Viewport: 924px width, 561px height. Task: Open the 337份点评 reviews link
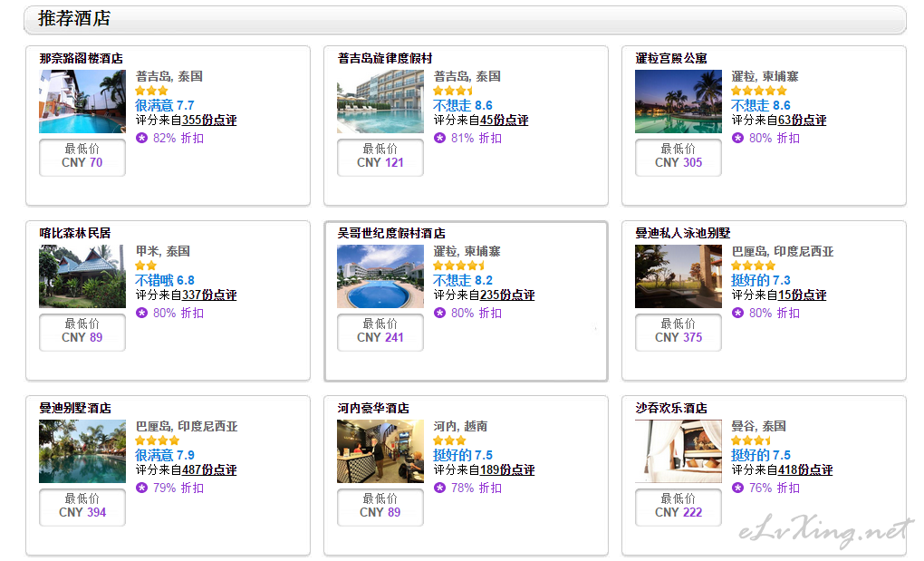(x=209, y=295)
